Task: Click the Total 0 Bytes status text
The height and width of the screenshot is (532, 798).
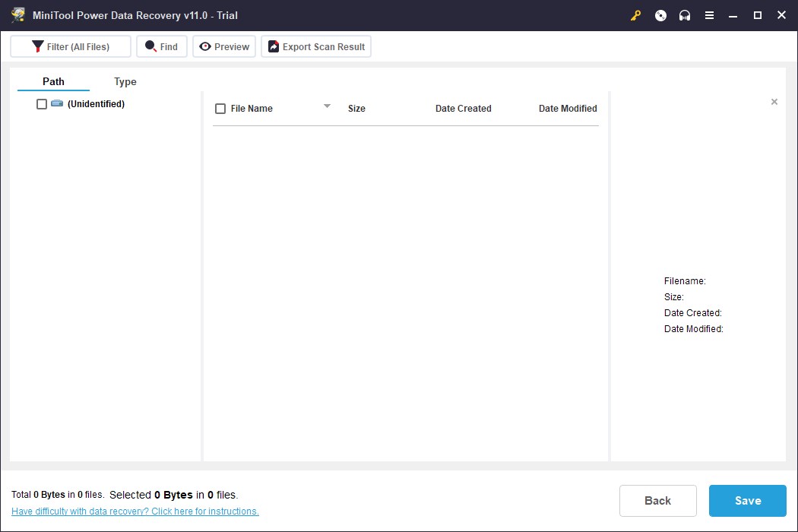Action: pos(58,494)
